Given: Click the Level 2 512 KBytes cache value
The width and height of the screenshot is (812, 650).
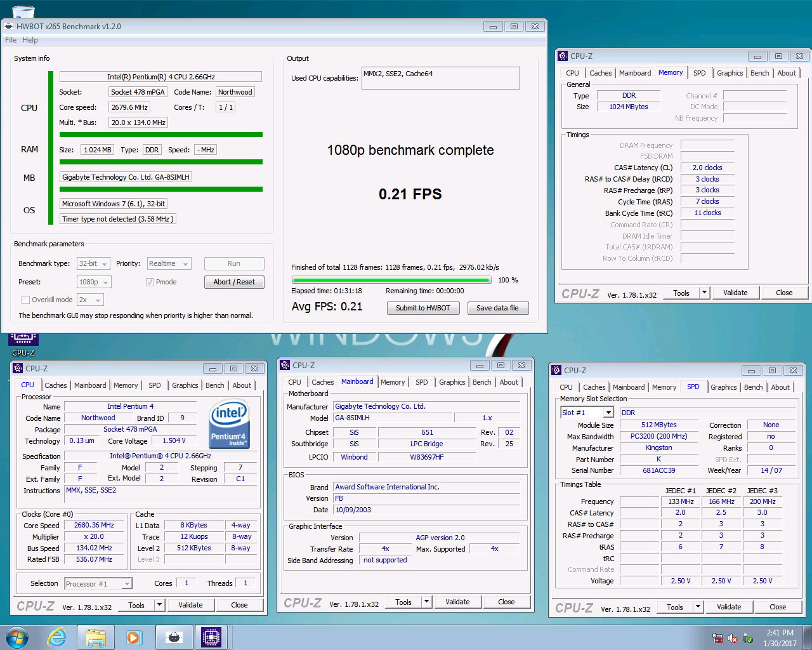Looking at the screenshot, I should (194, 548).
